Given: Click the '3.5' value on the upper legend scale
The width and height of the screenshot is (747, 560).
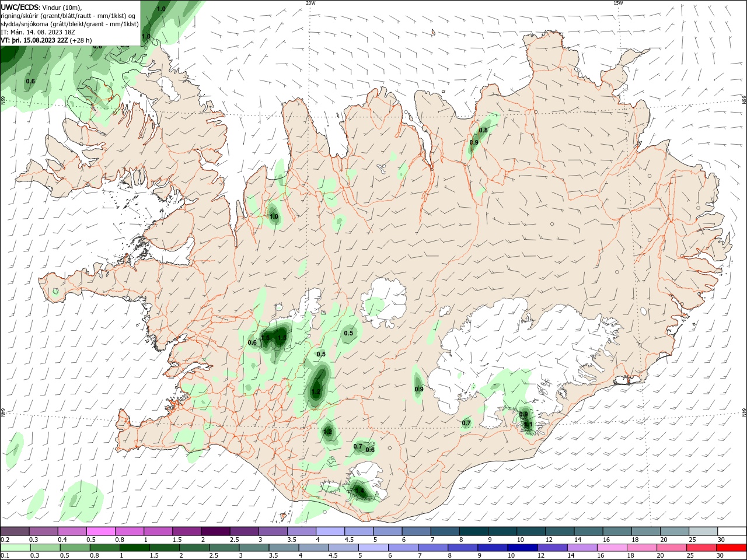Looking at the screenshot, I should pos(292,540).
